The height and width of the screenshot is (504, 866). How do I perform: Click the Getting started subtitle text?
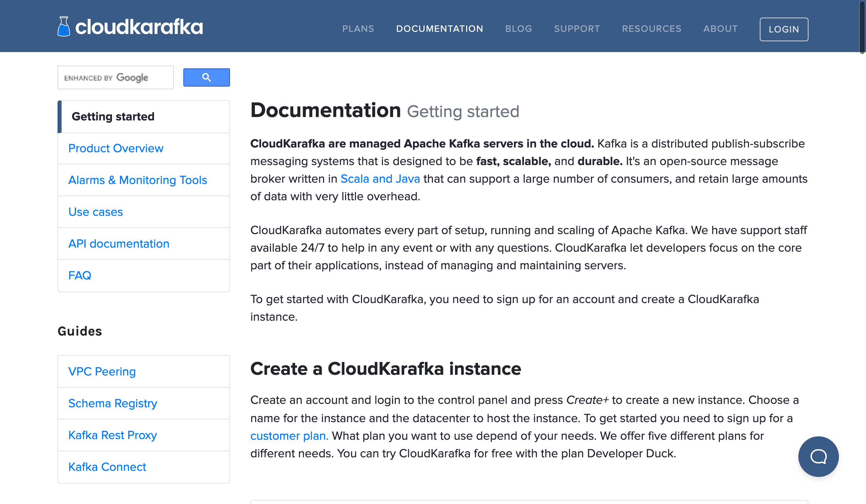point(463,112)
